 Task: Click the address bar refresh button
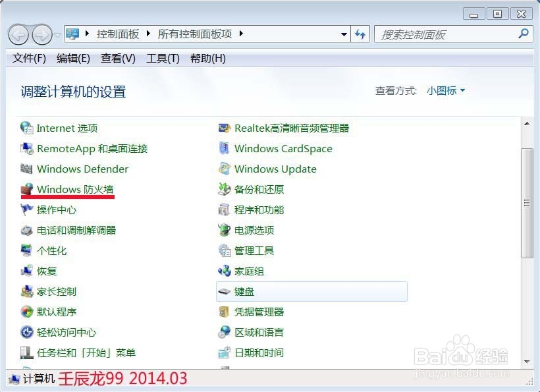pyautogui.click(x=360, y=34)
